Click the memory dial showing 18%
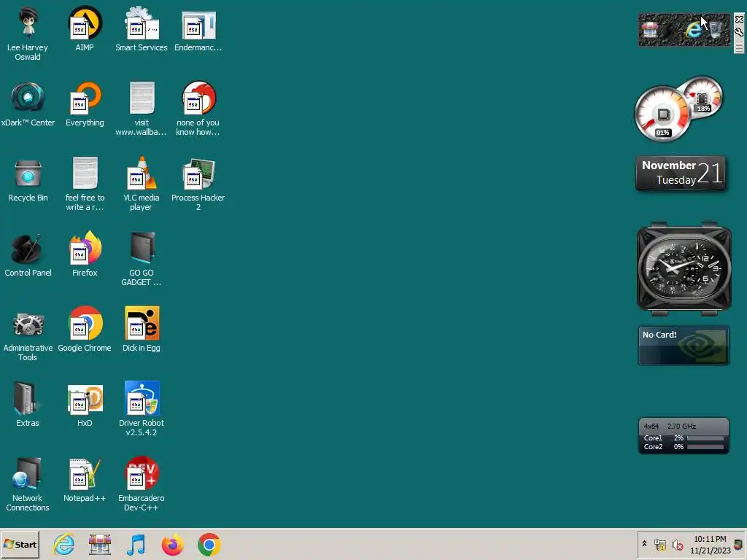 [703, 98]
